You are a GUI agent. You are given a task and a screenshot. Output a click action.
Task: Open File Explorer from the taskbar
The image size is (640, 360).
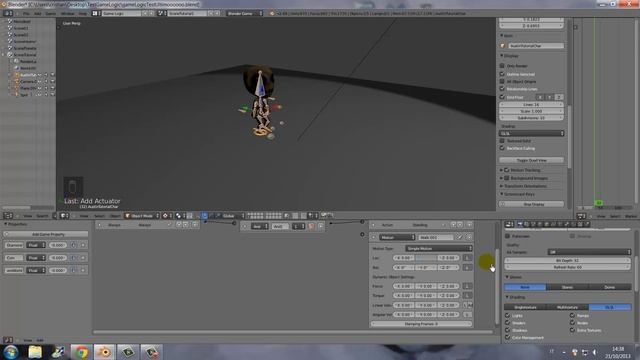click(x=35, y=352)
